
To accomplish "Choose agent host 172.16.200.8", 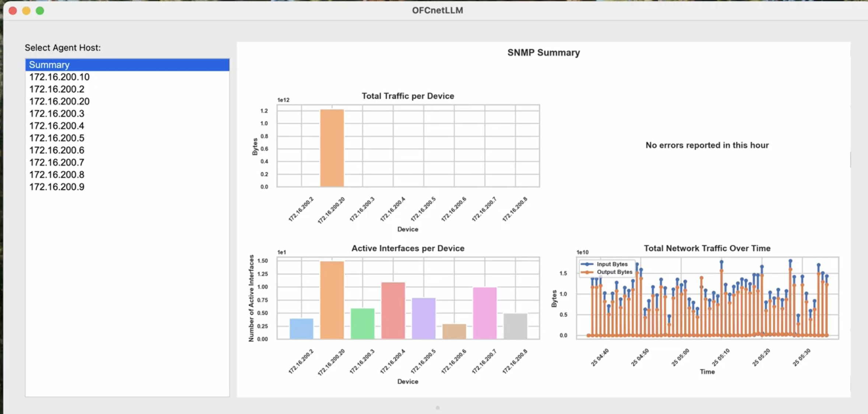I will [x=57, y=175].
